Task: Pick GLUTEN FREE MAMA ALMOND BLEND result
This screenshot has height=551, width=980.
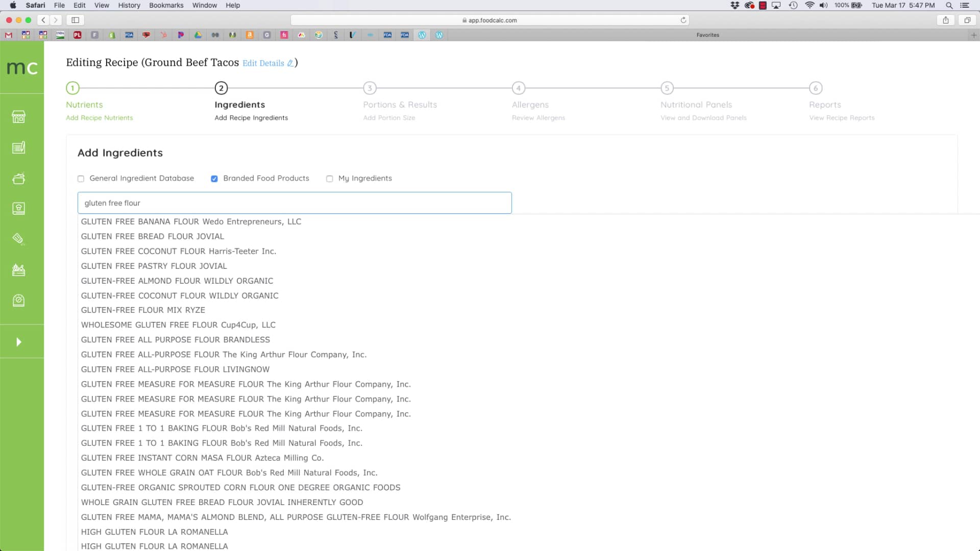Action: click(296, 517)
